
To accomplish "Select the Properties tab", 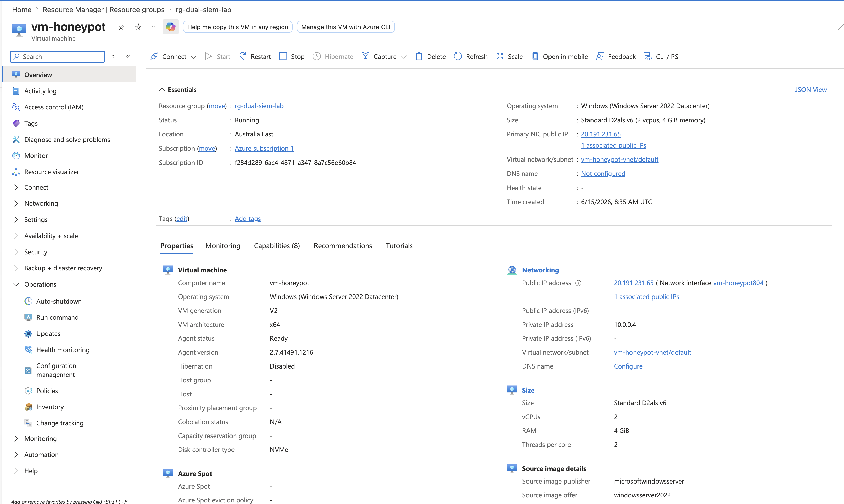I will pyautogui.click(x=177, y=246).
